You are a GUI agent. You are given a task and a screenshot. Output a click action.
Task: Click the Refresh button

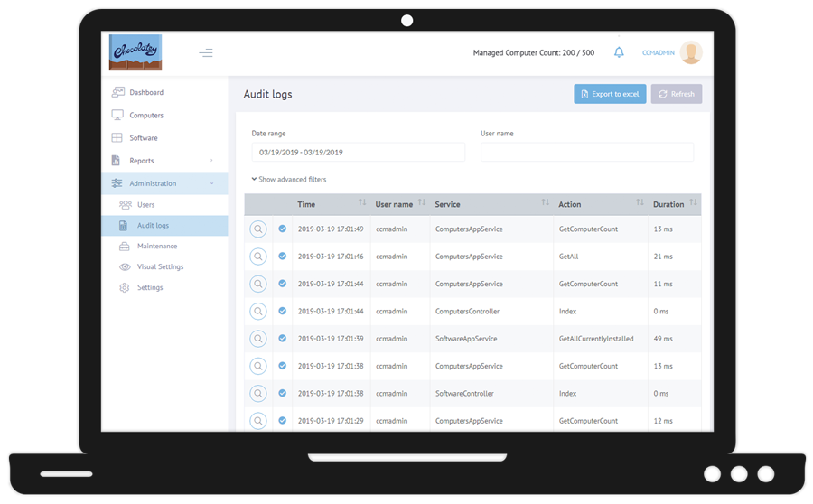pyautogui.click(x=677, y=94)
